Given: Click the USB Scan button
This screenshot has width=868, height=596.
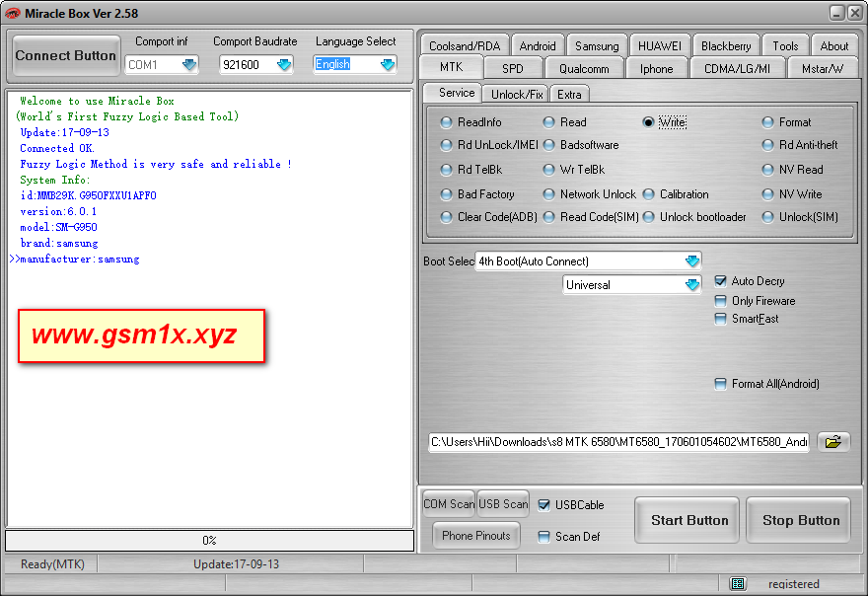Looking at the screenshot, I should pyautogui.click(x=503, y=504).
